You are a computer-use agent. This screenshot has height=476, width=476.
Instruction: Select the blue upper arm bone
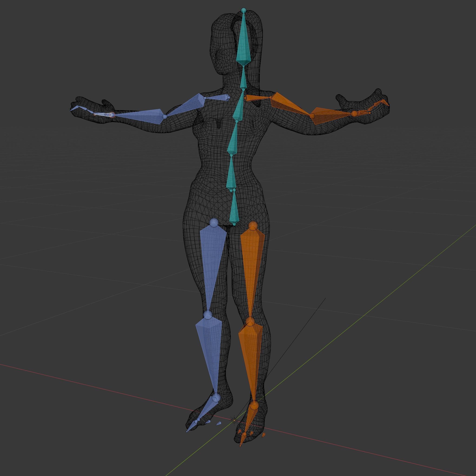point(186,105)
